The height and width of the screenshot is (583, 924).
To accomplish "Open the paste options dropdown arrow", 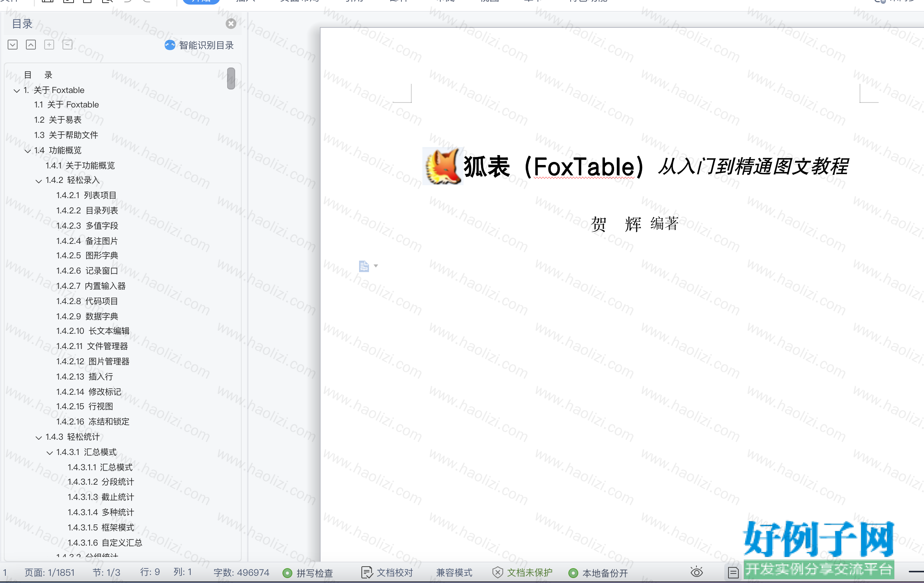I will click(x=376, y=266).
